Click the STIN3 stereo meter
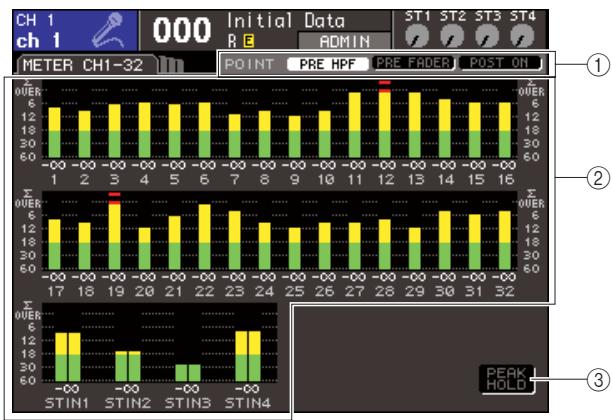The image size is (612, 420). 188,373
